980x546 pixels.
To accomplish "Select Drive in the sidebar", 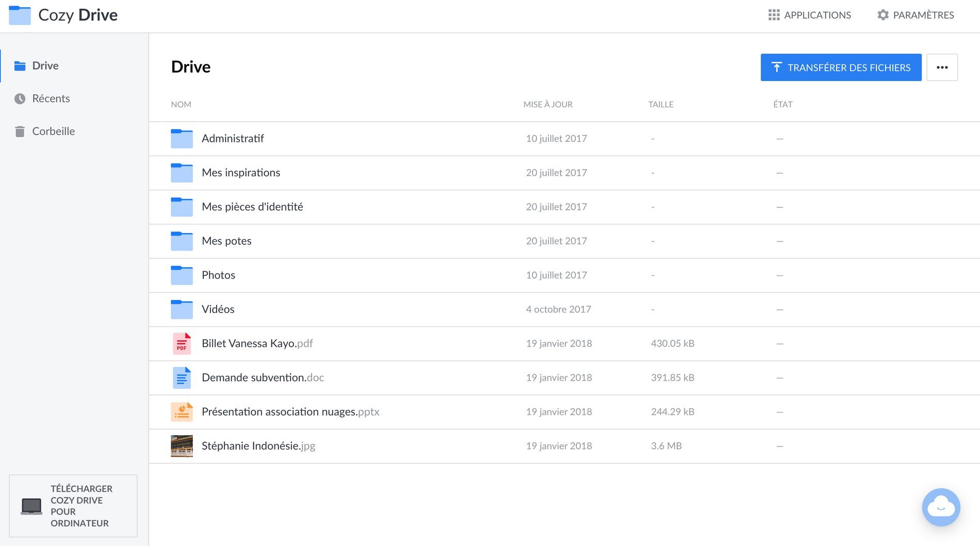I will (x=45, y=65).
